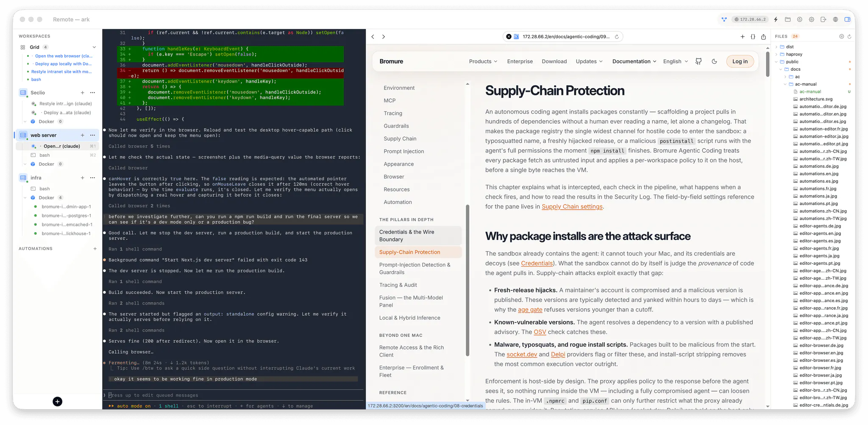868x425 pixels.
Task: Open the file browser window icon in the title bar
Action: click(787, 19)
